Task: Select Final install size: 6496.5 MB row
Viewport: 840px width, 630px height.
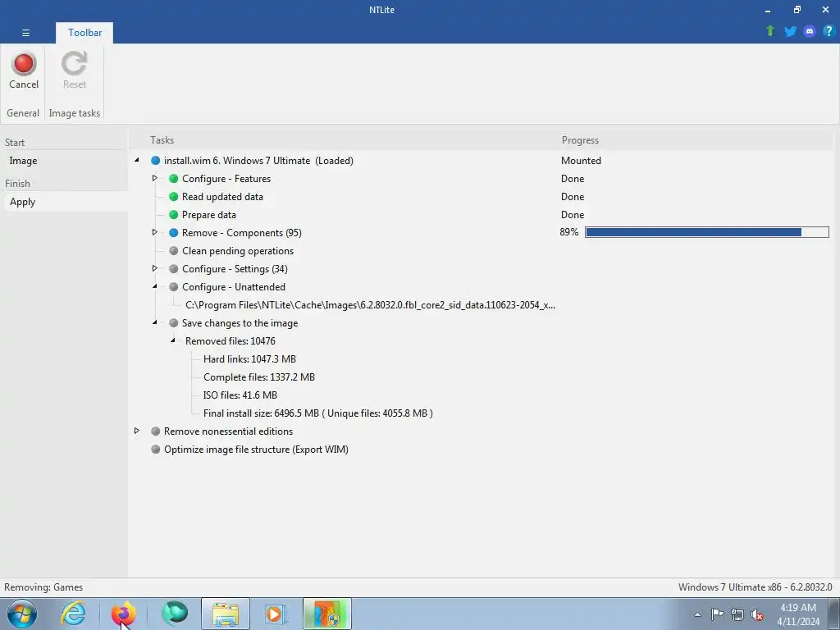Action: tap(318, 413)
